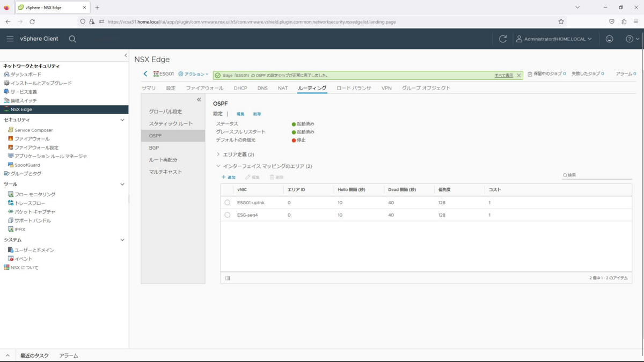Screen dimensions: 644x362
Task: Click 失敗したジョブ counter
Action: 588,73
